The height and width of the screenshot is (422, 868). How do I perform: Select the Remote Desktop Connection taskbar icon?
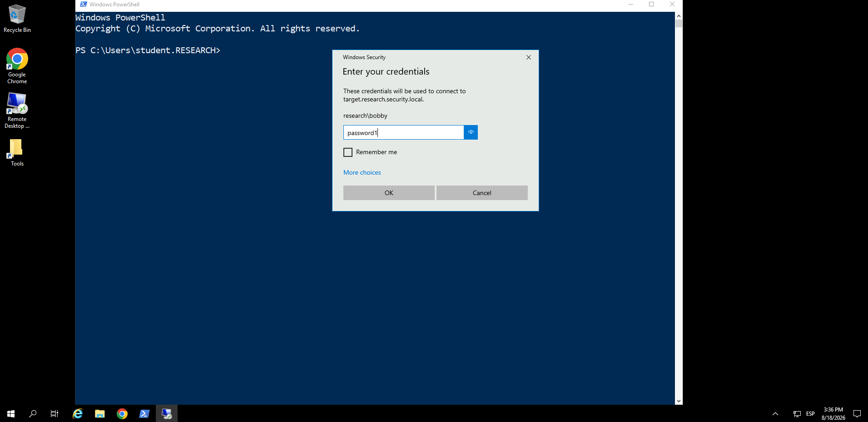167,413
